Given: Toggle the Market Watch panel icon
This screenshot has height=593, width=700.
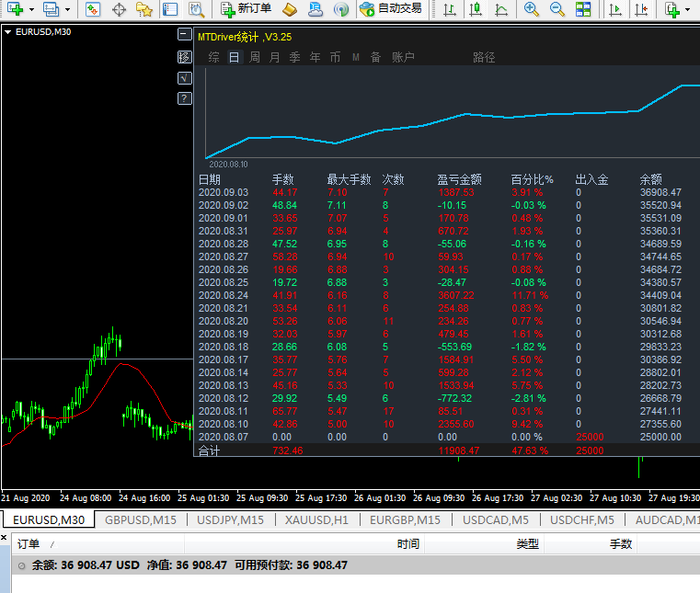Looking at the screenshot, I should (x=93, y=9).
